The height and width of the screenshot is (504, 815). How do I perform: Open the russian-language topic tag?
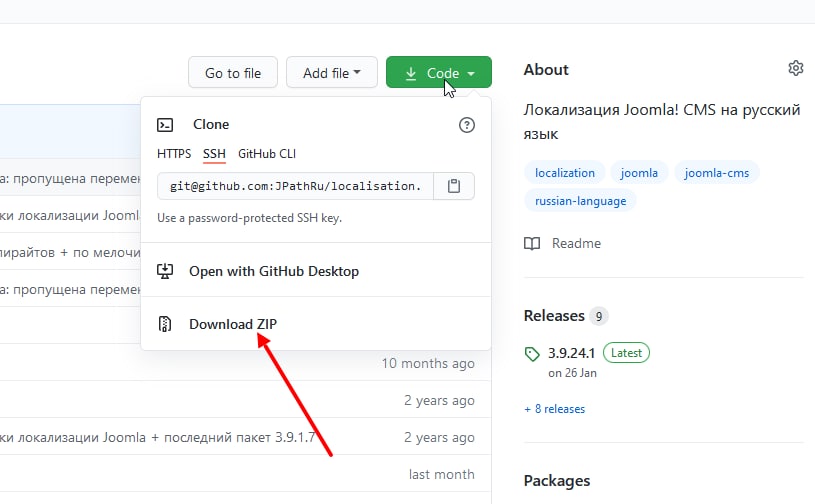point(580,201)
